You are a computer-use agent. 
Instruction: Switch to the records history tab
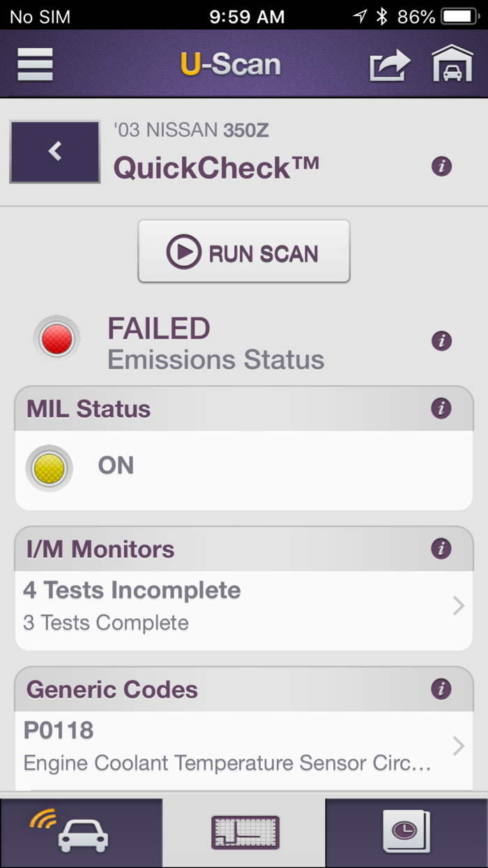click(406, 832)
